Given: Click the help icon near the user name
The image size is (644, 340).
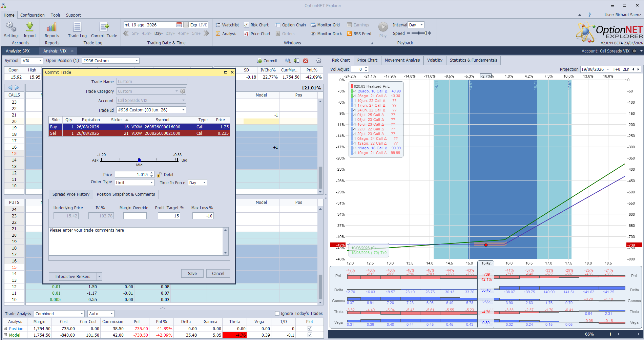Looking at the screenshot, I should click(589, 15).
